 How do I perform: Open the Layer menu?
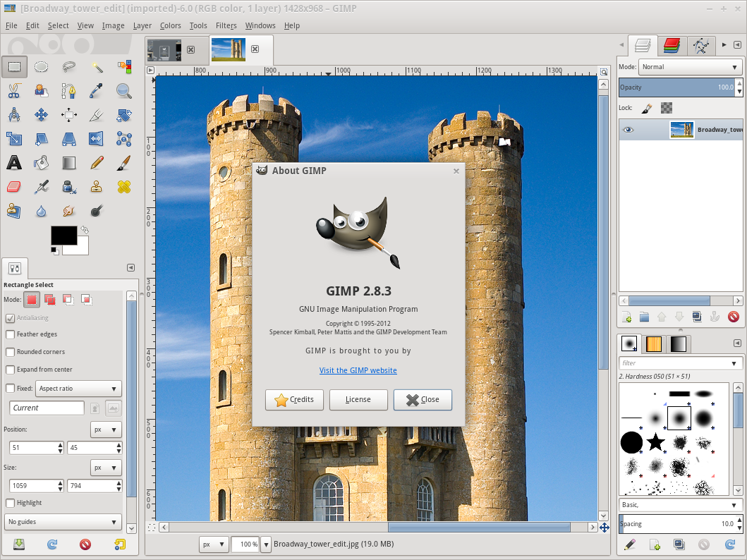pyautogui.click(x=142, y=25)
